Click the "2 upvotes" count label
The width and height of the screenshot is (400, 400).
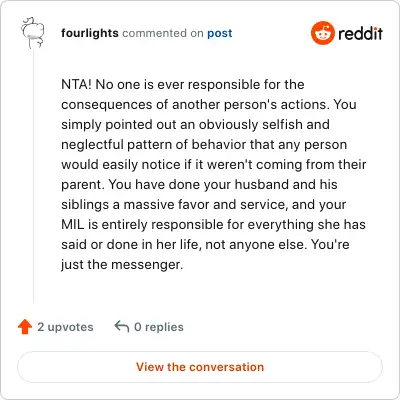[65, 327]
